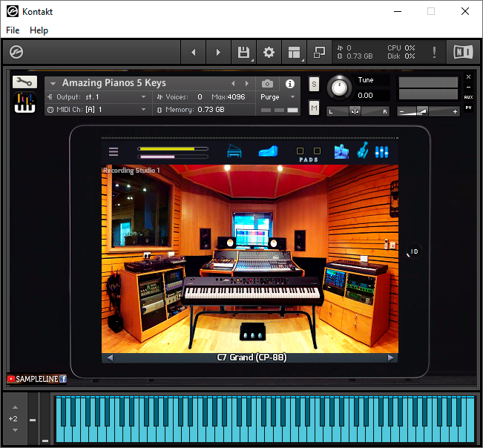Open the File menu
The height and width of the screenshot is (448, 483).
click(13, 30)
